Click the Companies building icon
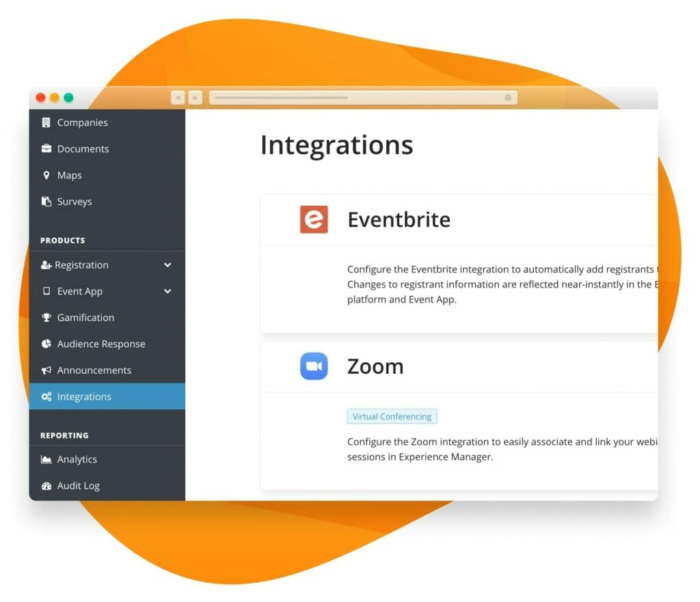The width and height of the screenshot is (700, 602). point(46,122)
